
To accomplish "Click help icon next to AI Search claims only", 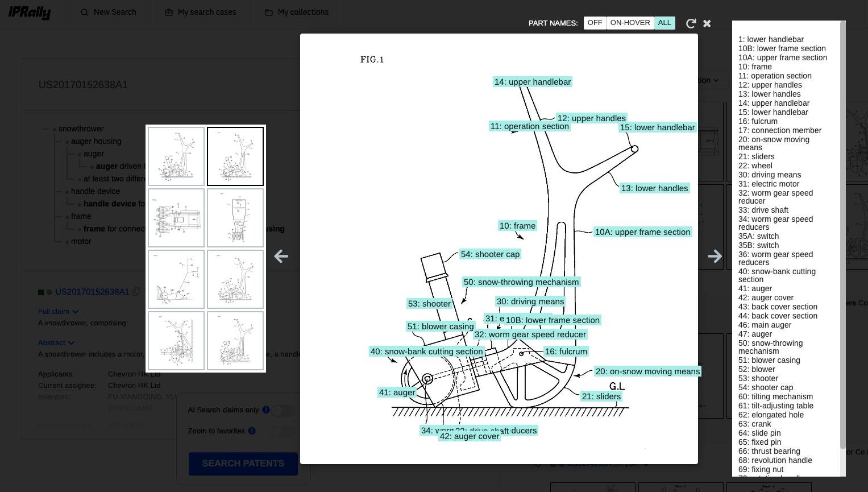I will [265, 410].
